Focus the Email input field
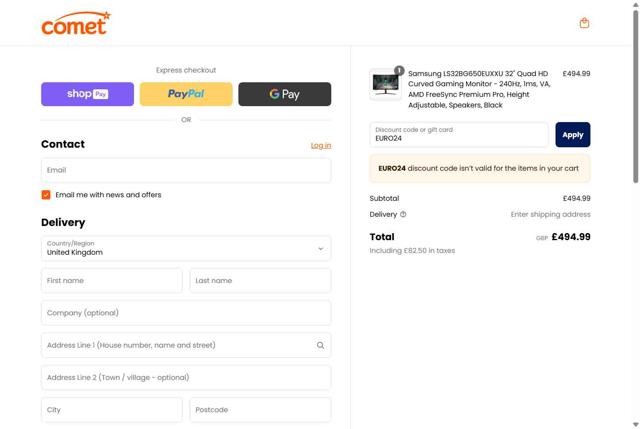 pyautogui.click(x=186, y=170)
